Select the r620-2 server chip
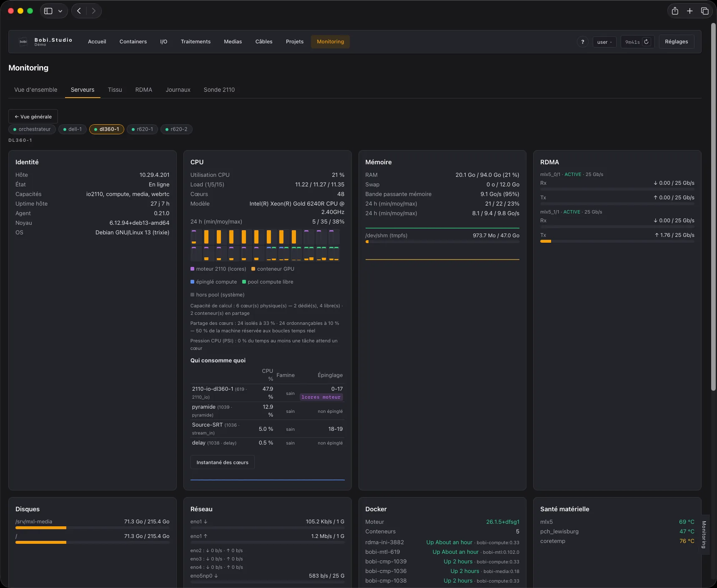The height and width of the screenshot is (588, 717). [x=177, y=129]
